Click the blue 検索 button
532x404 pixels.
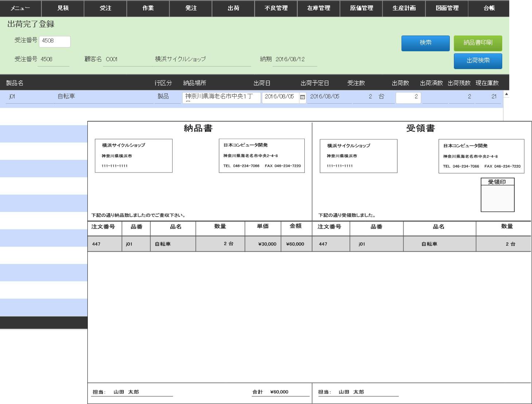point(425,43)
